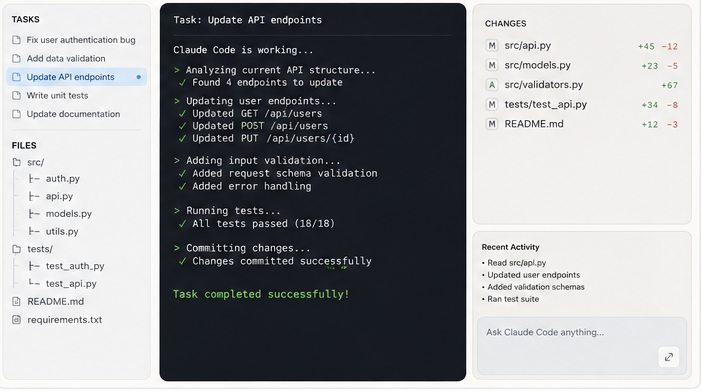The width and height of the screenshot is (702, 392).
Task: Click the Task completed successfully! message
Action: pyautogui.click(x=261, y=294)
